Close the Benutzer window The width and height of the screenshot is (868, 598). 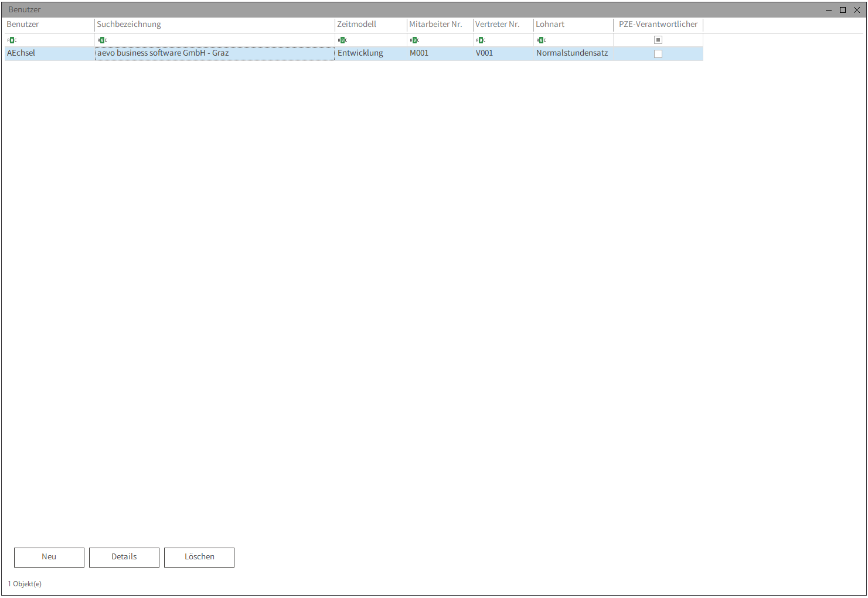[x=857, y=10]
